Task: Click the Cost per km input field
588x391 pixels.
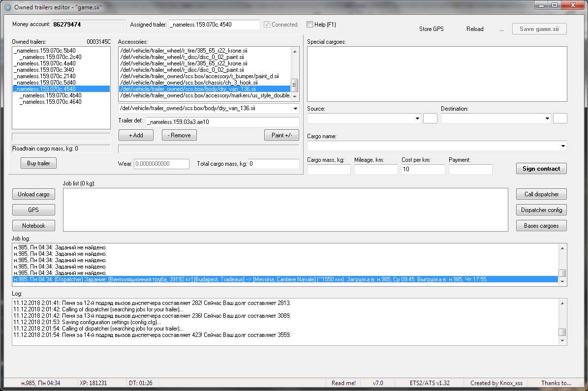Action: (423, 169)
